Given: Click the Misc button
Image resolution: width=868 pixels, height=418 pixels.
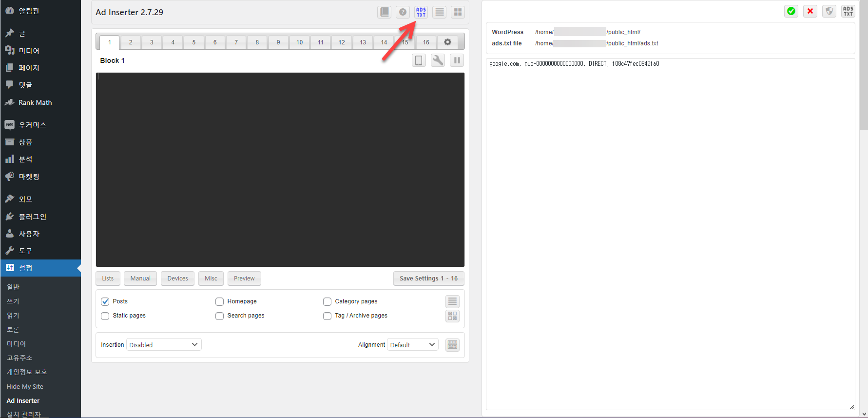Looking at the screenshot, I should click(211, 279).
